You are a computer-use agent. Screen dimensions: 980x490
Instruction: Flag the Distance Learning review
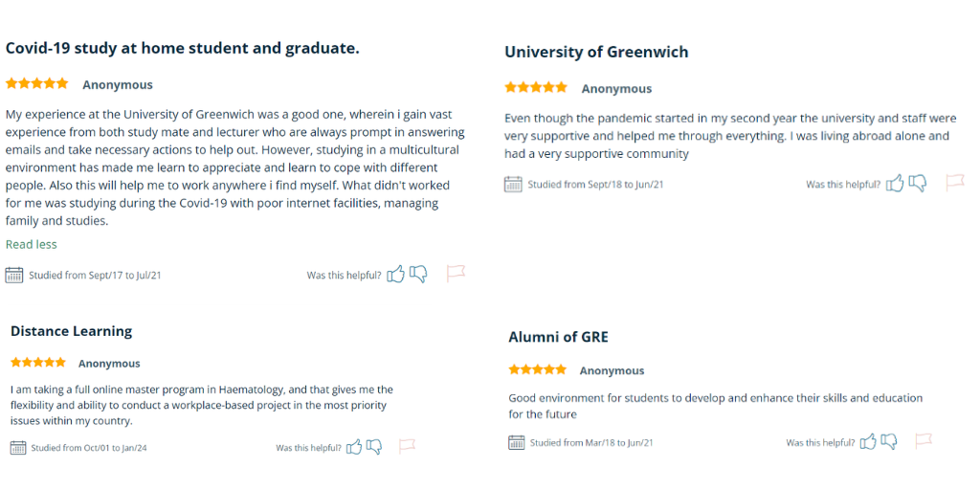point(408,446)
